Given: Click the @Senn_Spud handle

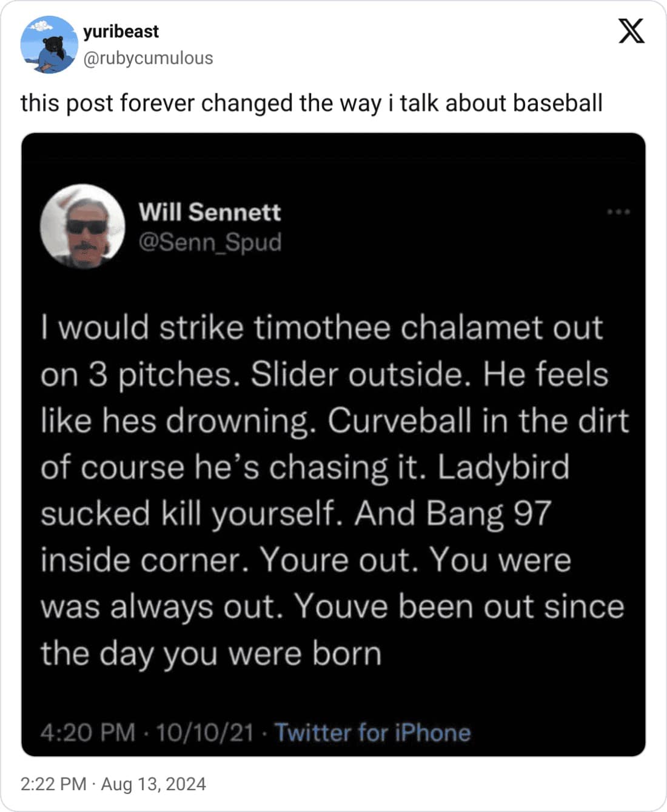Looking at the screenshot, I should 210,242.
